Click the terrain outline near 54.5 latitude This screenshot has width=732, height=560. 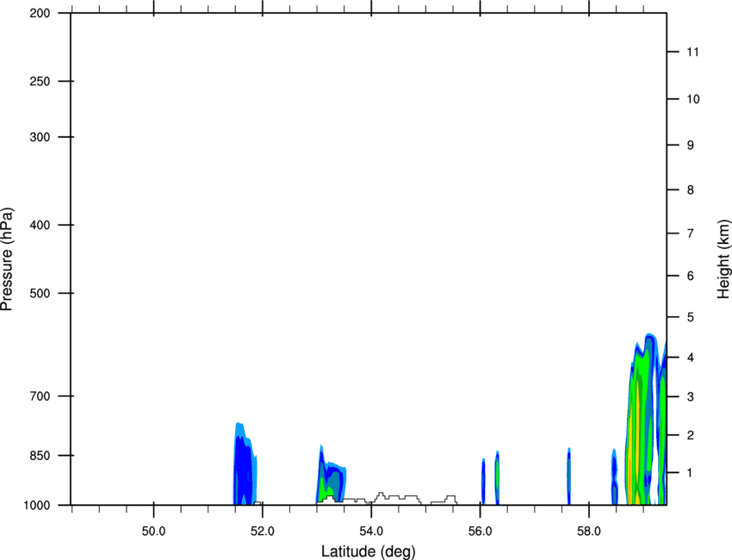[397, 498]
